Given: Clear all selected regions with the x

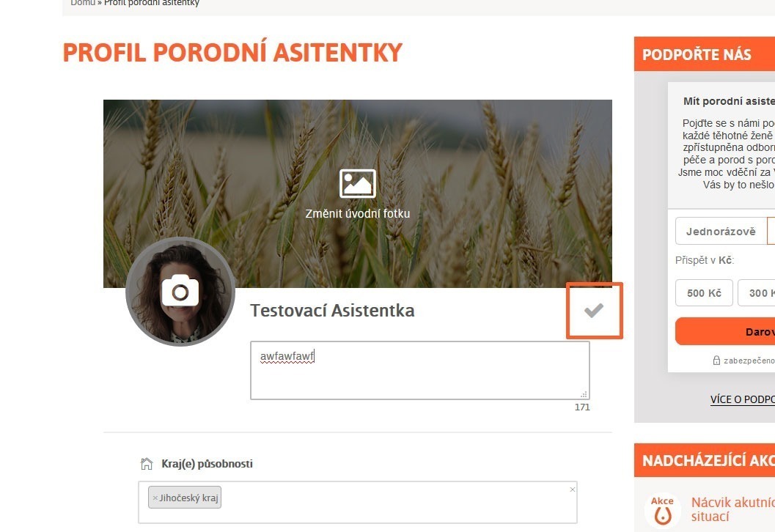Looking at the screenshot, I should tap(573, 489).
